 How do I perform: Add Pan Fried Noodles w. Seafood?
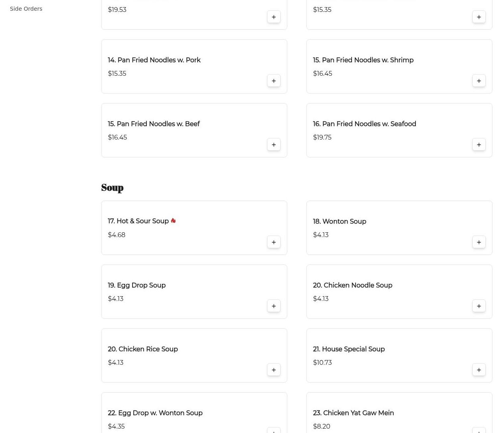[479, 144]
